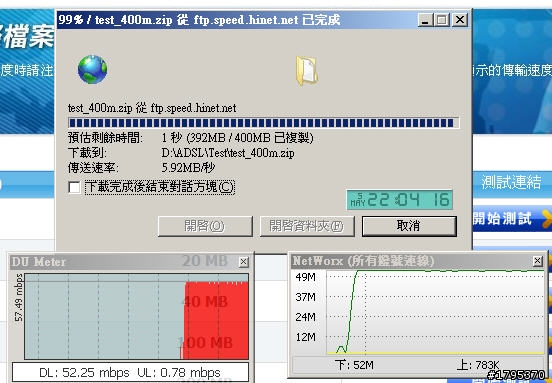The width and height of the screenshot is (552, 383).
Task: Close the download dialog window
Action: click(x=459, y=20)
